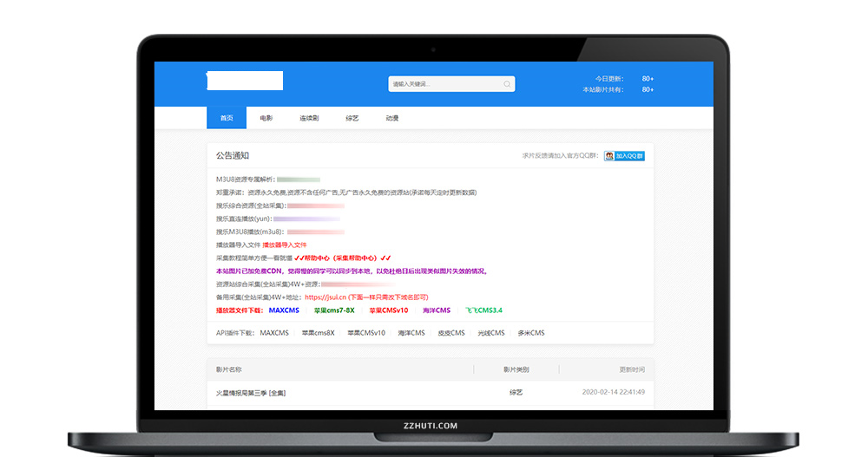868x457 pixels.
Task: Download the blue MAXCMS player file
Action: click(284, 310)
